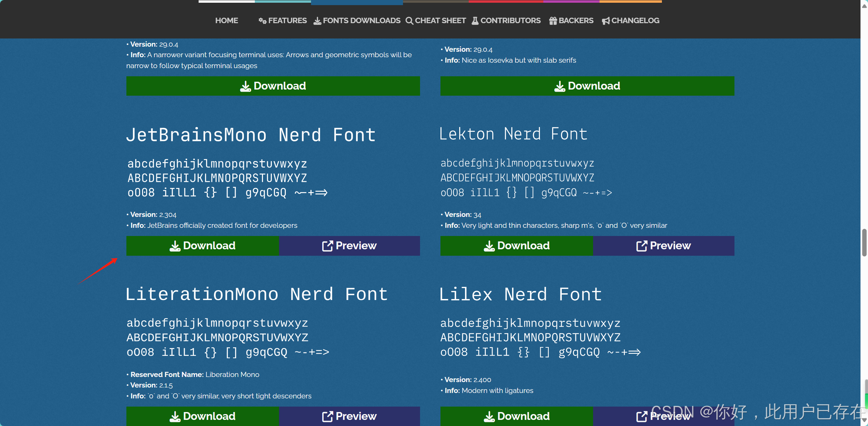This screenshot has height=426, width=868.
Task: Click external-link icon on LiterationMono Preview
Action: [327, 416]
